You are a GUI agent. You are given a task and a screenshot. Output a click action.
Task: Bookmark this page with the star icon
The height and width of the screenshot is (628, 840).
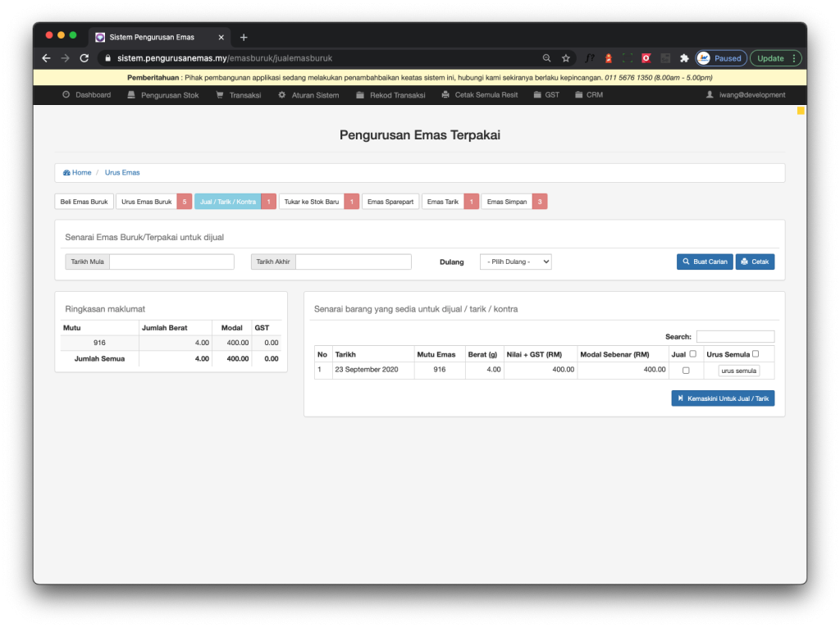tap(566, 58)
